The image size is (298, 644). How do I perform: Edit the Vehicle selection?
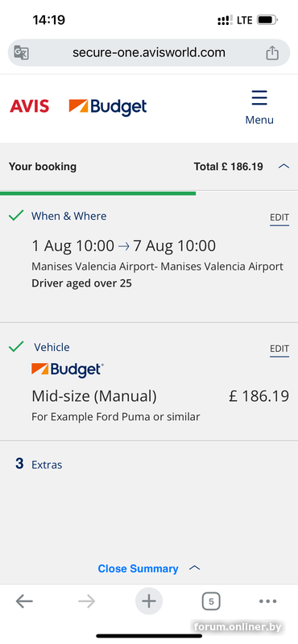tap(279, 349)
